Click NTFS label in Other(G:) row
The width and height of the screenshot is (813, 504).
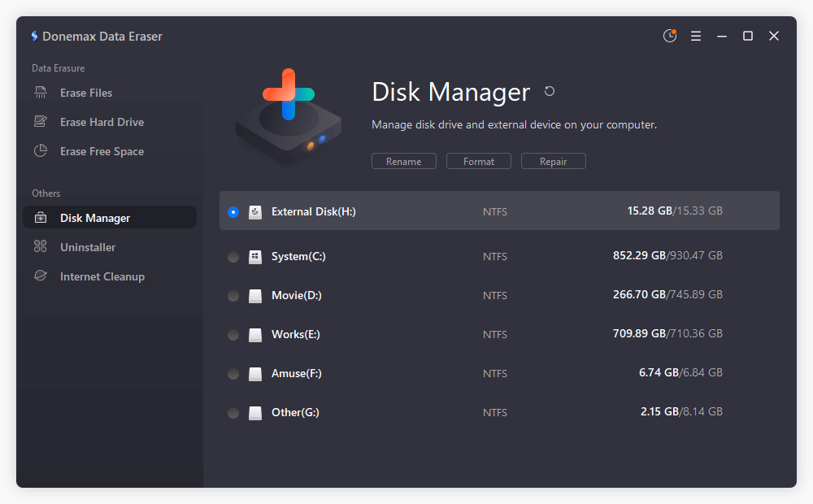coord(494,412)
